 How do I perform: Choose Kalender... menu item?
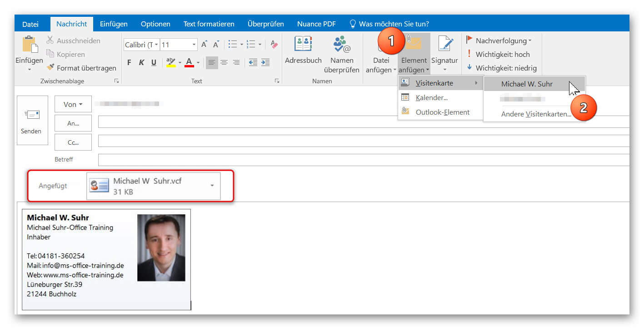point(440,97)
